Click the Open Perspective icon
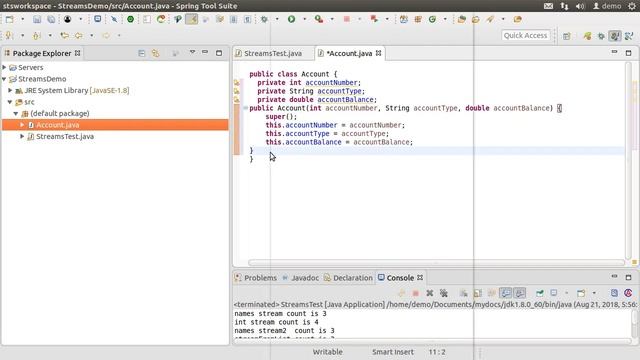The width and height of the screenshot is (640, 360). [567, 36]
